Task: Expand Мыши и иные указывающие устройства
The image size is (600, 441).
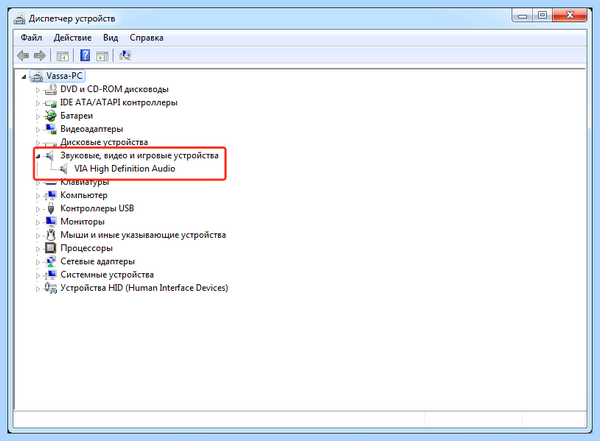Action: point(38,236)
